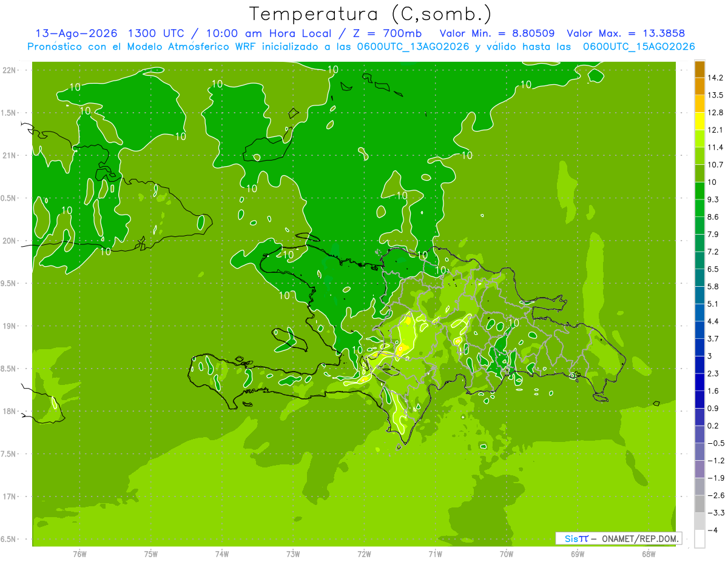The image size is (728, 562).
Task: Click the '10.7' colorbar value
Action: [x=716, y=164]
